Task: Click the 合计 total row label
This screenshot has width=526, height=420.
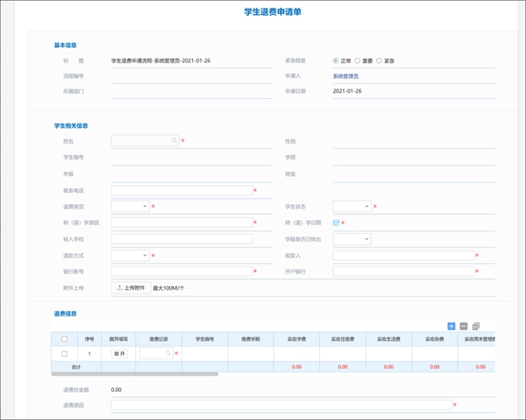Action: coord(76,367)
